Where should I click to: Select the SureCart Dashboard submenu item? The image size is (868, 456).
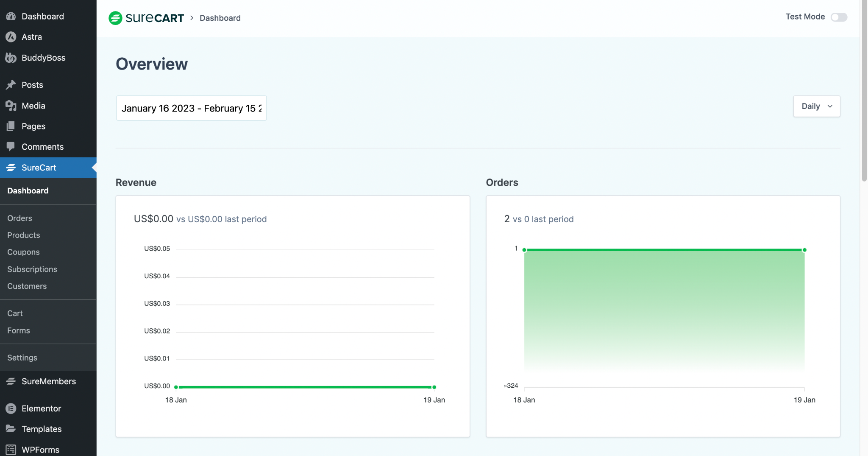[28, 191]
